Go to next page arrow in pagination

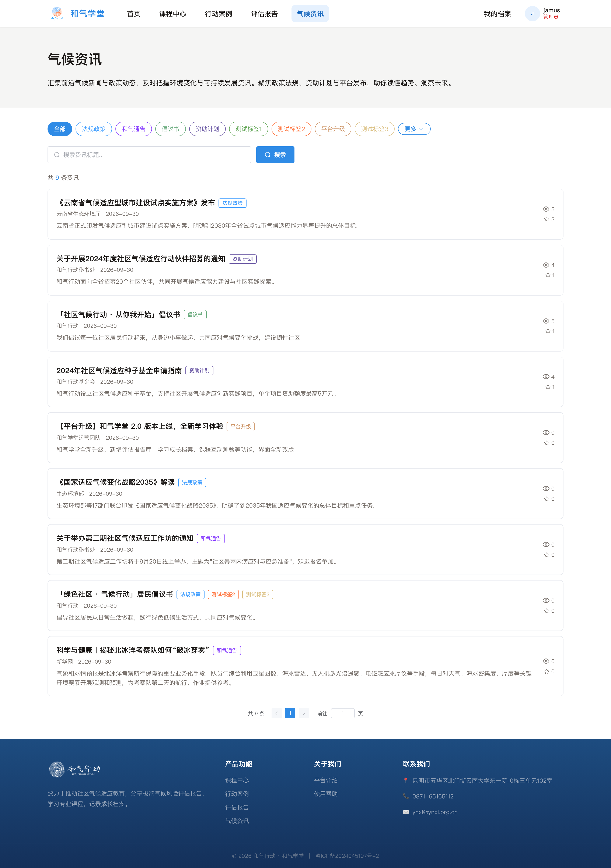click(x=304, y=713)
